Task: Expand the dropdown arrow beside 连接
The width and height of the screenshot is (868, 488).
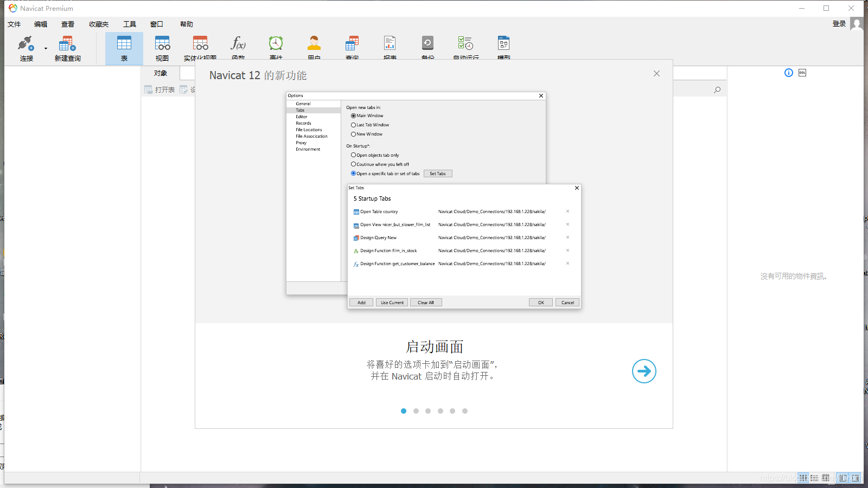Action: (x=46, y=49)
